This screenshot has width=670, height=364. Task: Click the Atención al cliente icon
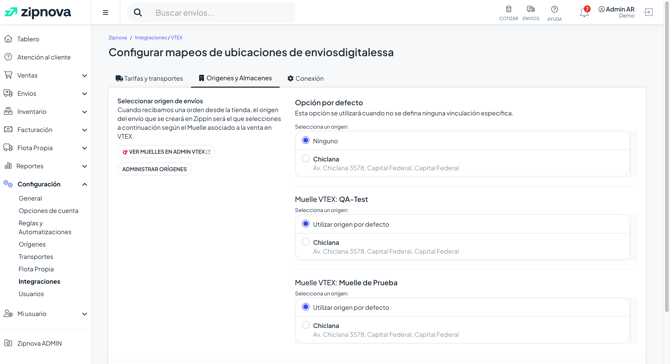pyautogui.click(x=8, y=57)
